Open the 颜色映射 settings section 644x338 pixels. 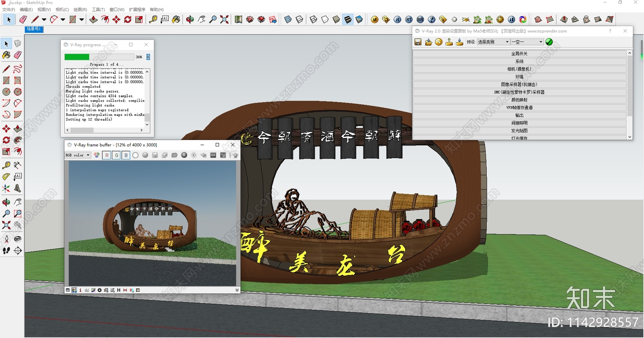(x=520, y=100)
